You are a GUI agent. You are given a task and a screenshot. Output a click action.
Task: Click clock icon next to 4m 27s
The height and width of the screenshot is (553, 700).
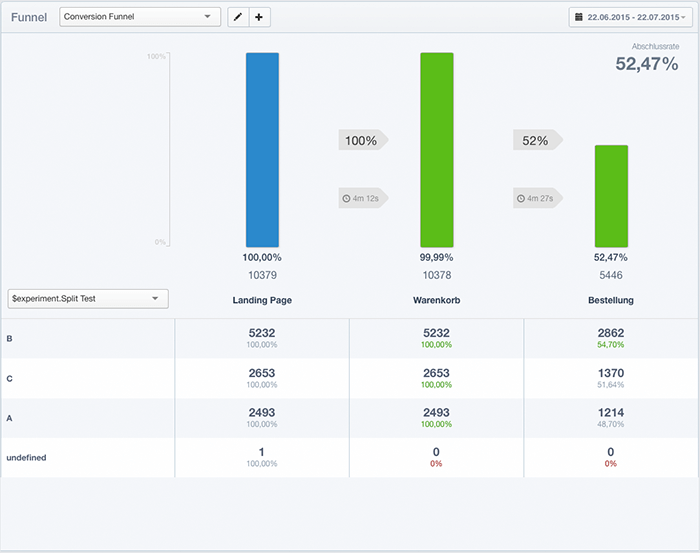click(521, 199)
